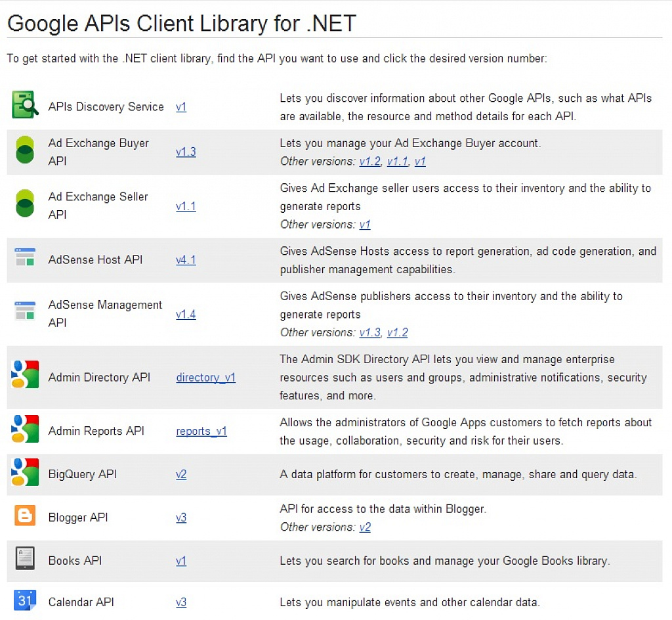Open v4.1 of AdSense Host API
The height and width of the screenshot is (620, 672).
tap(186, 260)
